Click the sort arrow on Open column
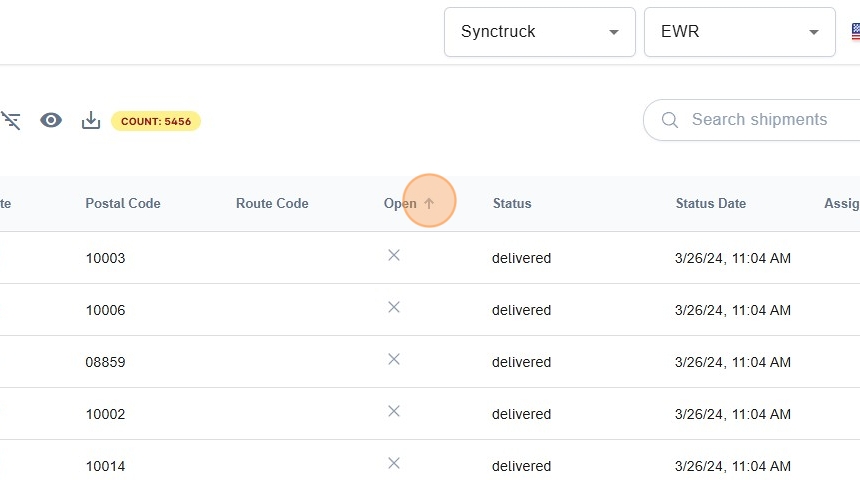The image size is (860, 480). [429, 203]
